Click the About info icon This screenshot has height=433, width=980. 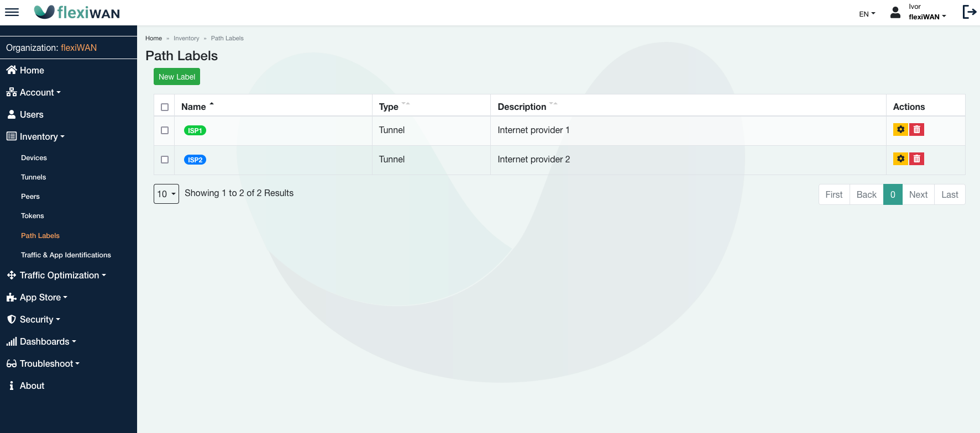tap(12, 386)
